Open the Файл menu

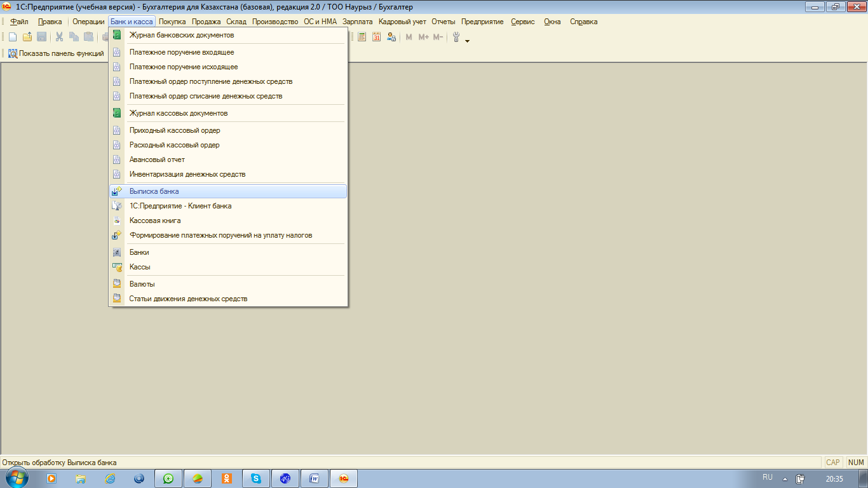tap(19, 22)
